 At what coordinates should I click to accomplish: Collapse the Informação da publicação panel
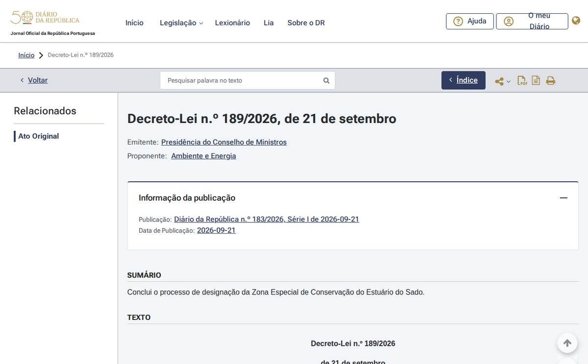tap(563, 198)
